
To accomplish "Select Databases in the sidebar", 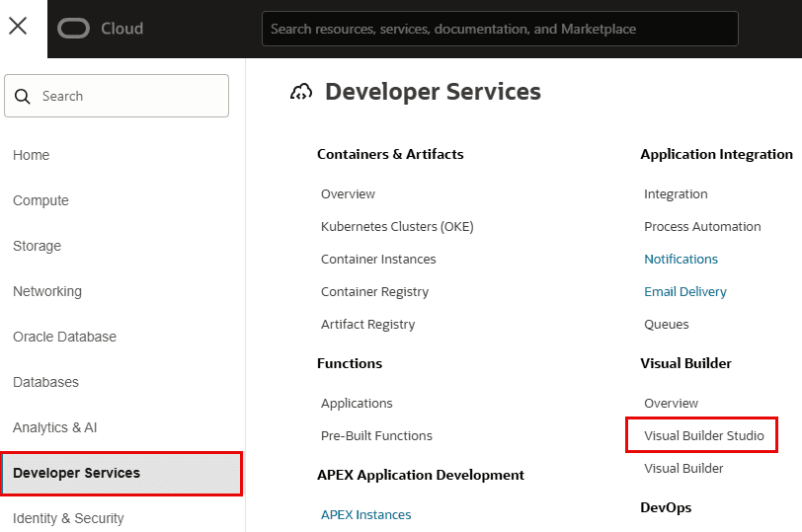I will click(x=45, y=382).
